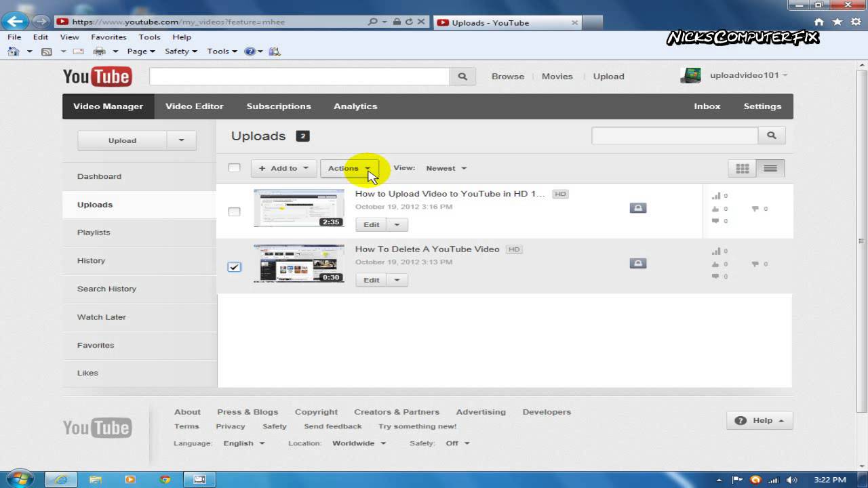Screen dimensions: 868x488
Task: Click the Copyright footer link
Action: [316, 412]
